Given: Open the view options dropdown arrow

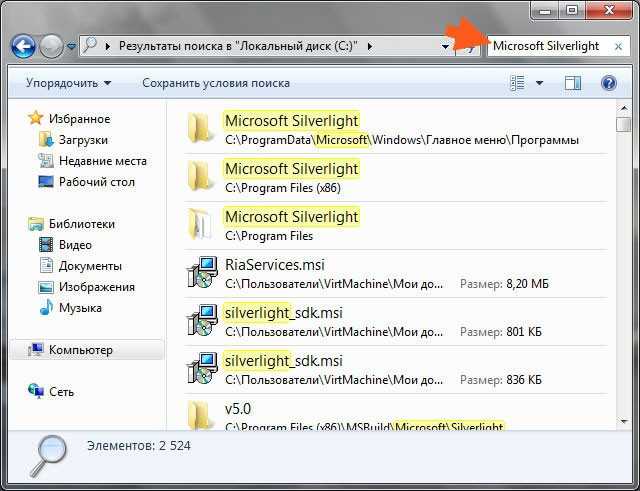Looking at the screenshot, I should pos(539,83).
